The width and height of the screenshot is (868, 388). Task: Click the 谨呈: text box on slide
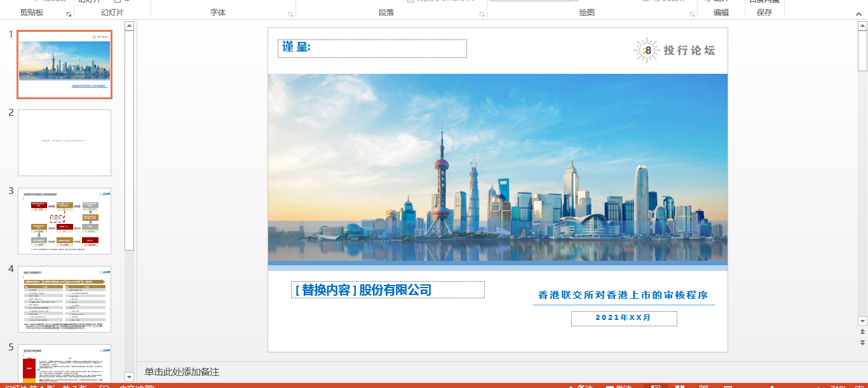click(x=372, y=48)
